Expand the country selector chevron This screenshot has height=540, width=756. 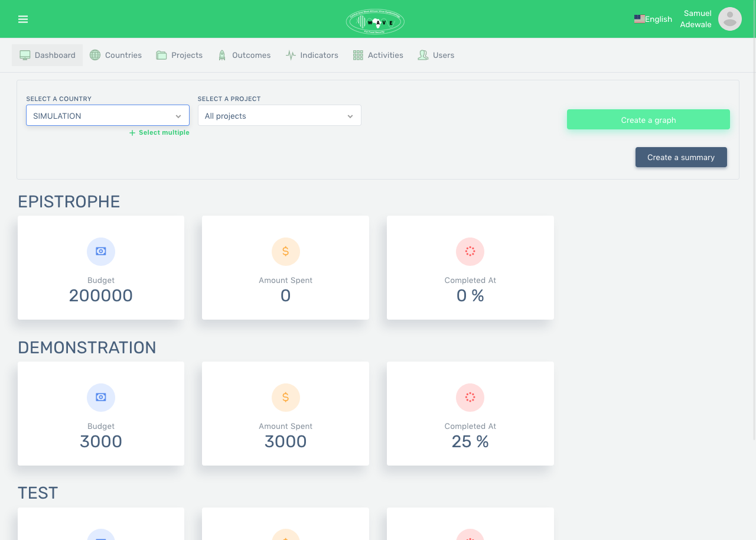click(x=178, y=116)
